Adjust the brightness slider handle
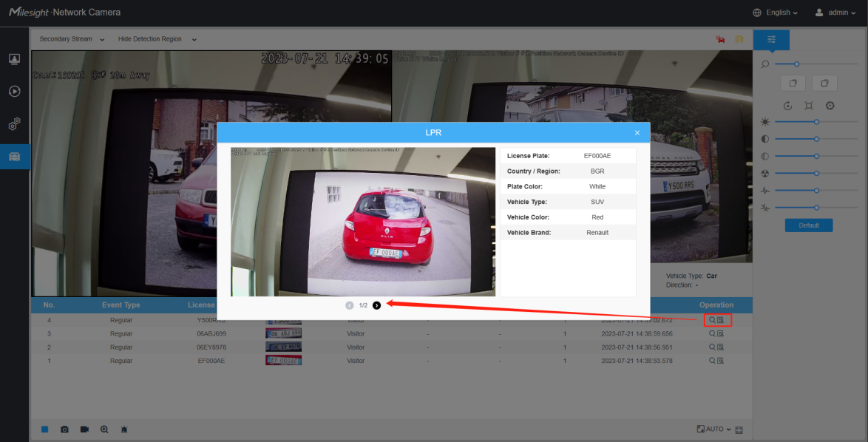This screenshot has width=868, height=442. pyautogui.click(x=816, y=122)
